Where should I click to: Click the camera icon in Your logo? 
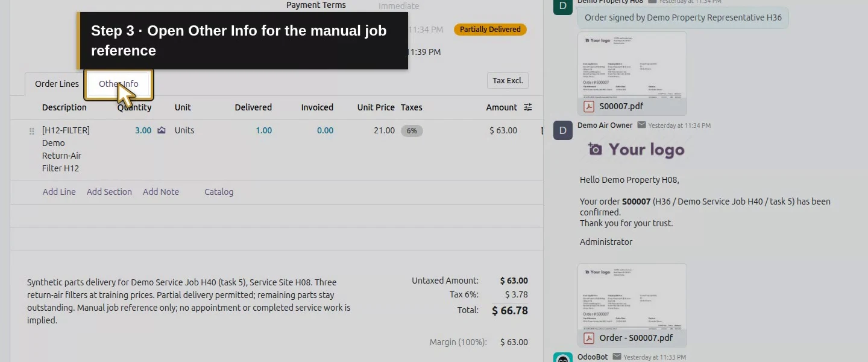(595, 150)
